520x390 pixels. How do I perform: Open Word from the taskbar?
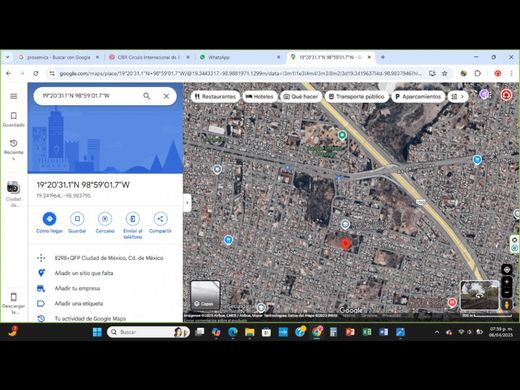[384, 332]
